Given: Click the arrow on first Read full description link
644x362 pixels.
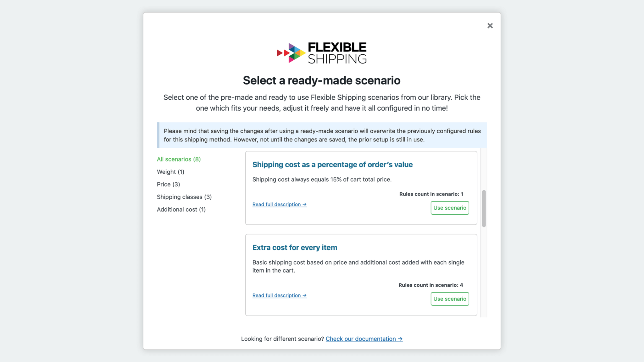Looking at the screenshot, I should point(304,204).
